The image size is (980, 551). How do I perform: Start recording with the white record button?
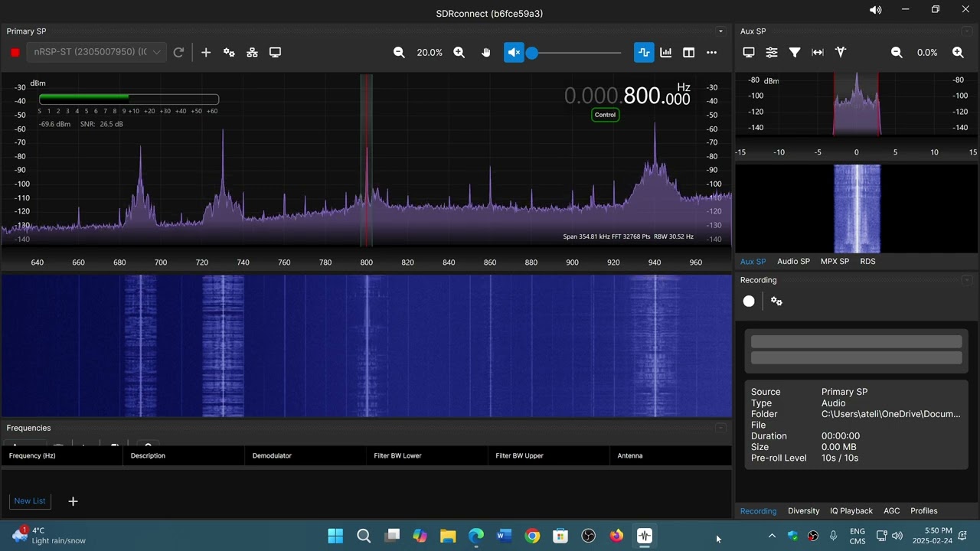(749, 302)
